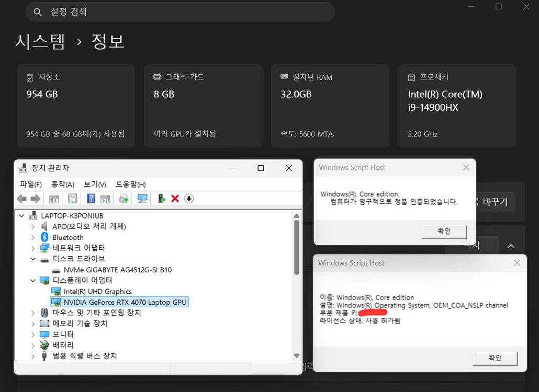Minimize the 장치 관리자 window
539x392 pixels.
point(233,168)
